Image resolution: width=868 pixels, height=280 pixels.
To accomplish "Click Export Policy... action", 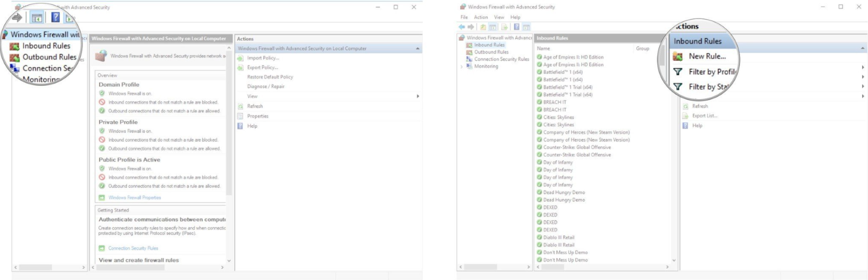I will (x=263, y=68).
